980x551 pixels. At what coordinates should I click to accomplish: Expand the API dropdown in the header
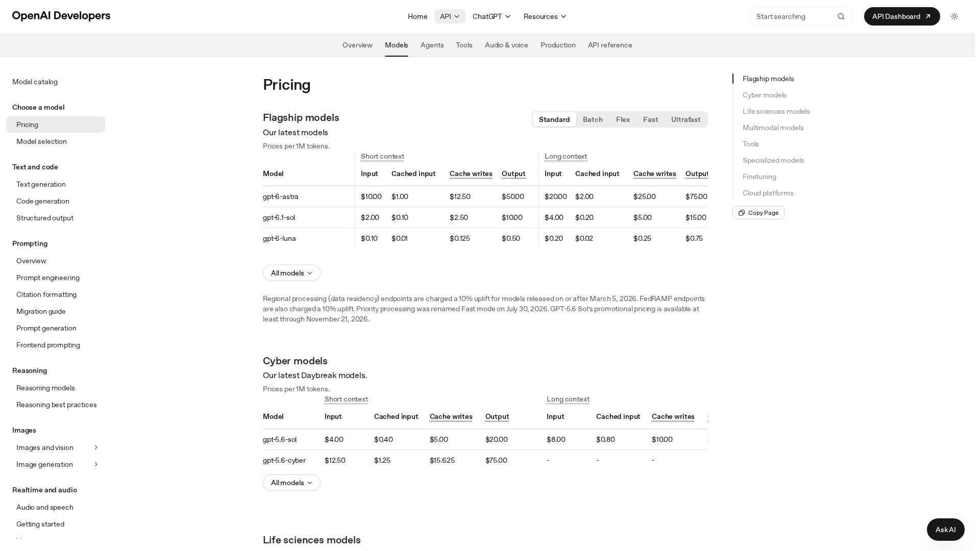[x=450, y=16]
